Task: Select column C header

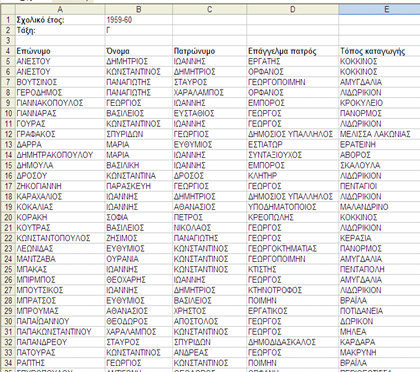Action: pos(210,10)
